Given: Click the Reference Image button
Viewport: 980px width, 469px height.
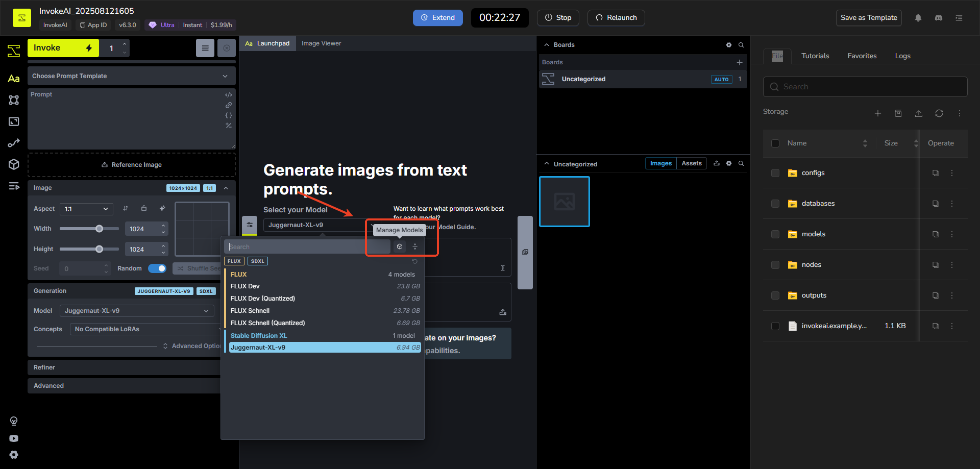Looking at the screenshot, I should (132, 165).
